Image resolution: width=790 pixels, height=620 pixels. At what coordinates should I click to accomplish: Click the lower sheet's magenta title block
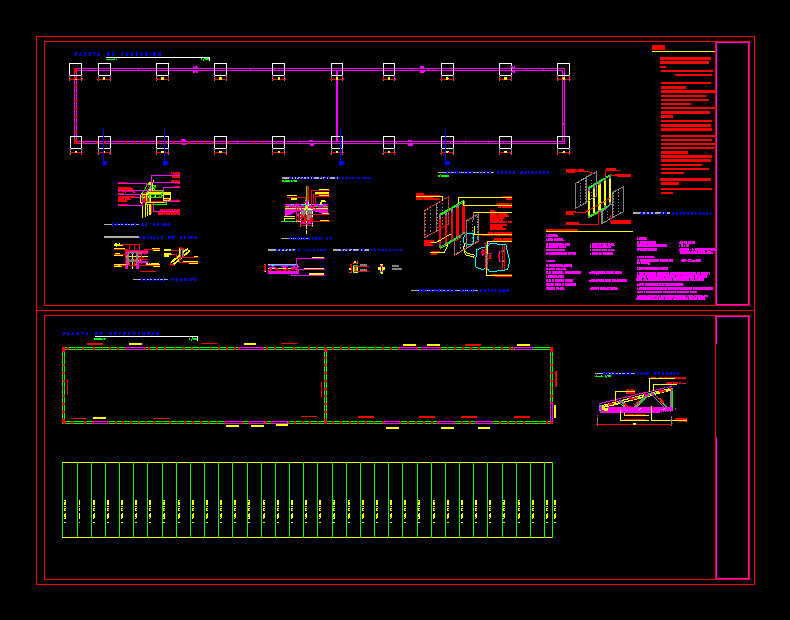click(x=732, y=447)
